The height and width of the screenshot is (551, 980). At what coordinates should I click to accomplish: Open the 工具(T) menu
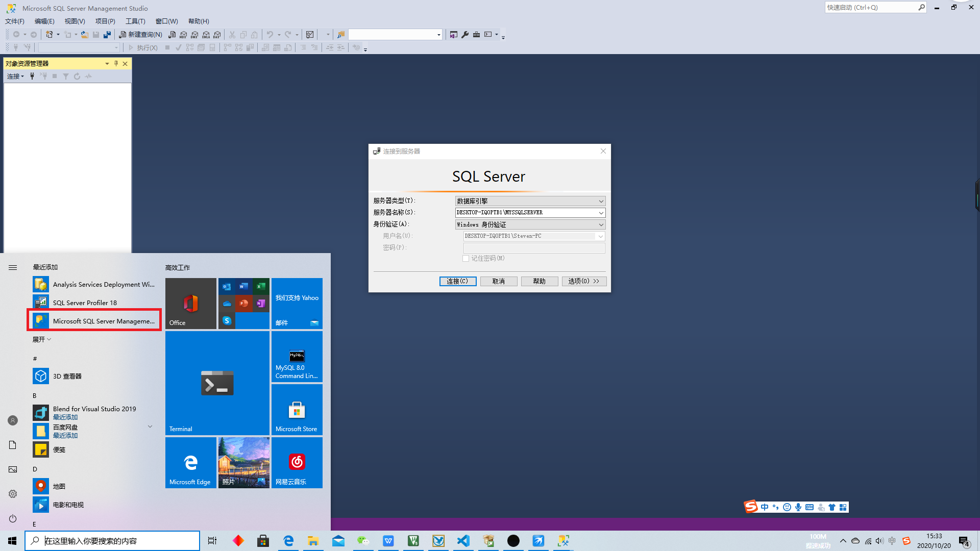click(135, 21)
